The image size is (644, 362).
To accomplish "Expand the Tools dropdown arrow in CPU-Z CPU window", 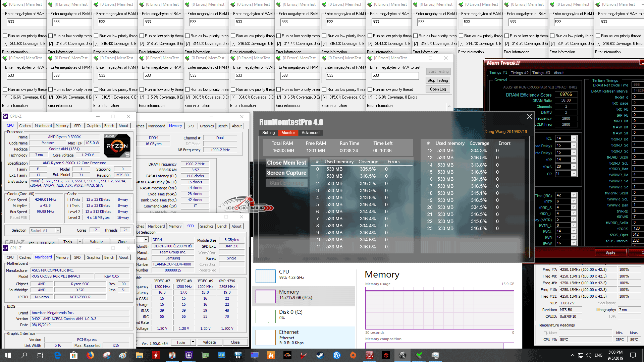I will point(80,241).
